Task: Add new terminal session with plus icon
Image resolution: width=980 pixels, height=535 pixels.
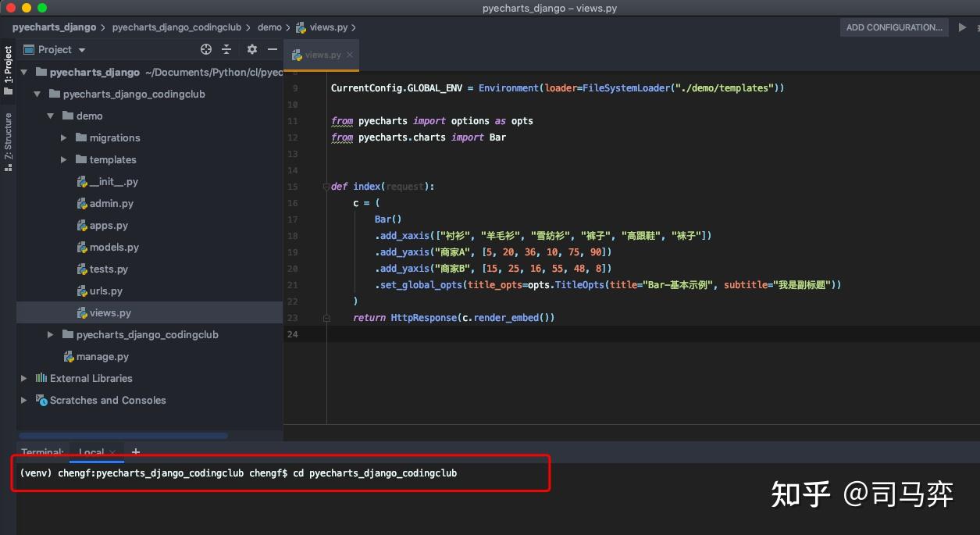Action: coord(135,451)
